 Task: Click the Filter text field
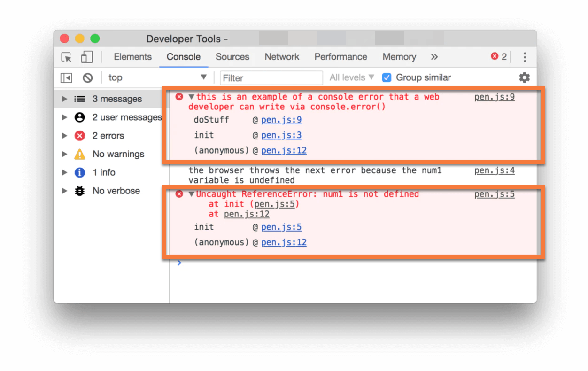point(271,78)
